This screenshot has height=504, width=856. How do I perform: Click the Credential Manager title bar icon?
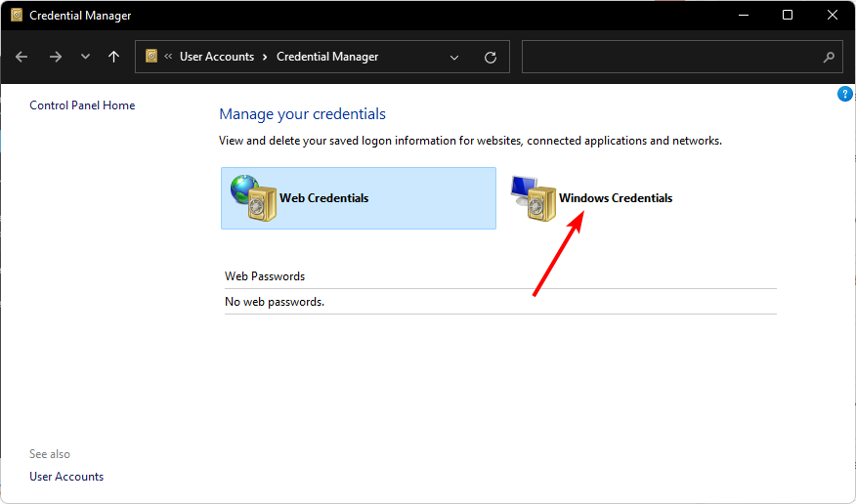17,16
